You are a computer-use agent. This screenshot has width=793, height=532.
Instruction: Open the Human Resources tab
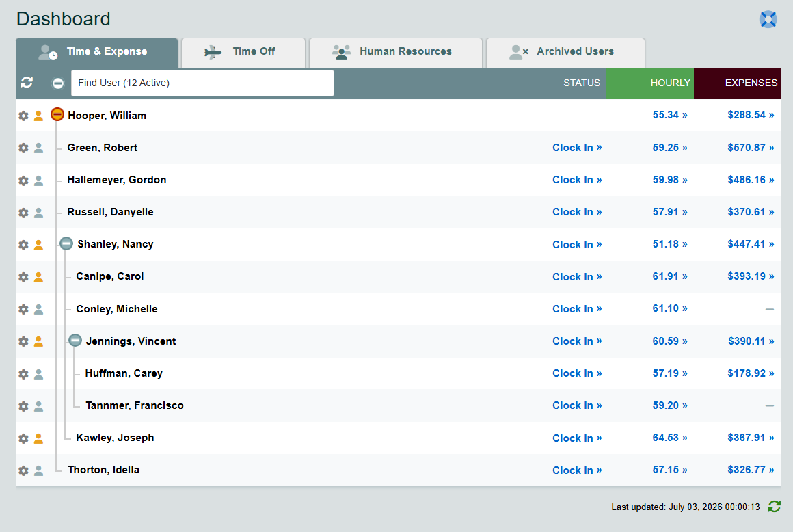click(396, 53)
